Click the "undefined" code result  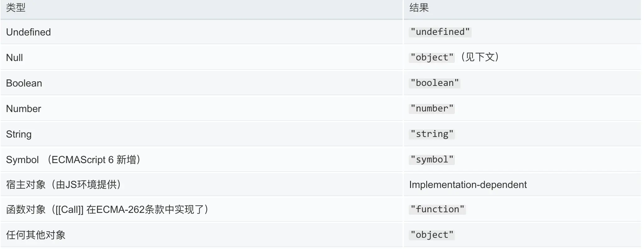pyautogui.click(x=440, y=32)
